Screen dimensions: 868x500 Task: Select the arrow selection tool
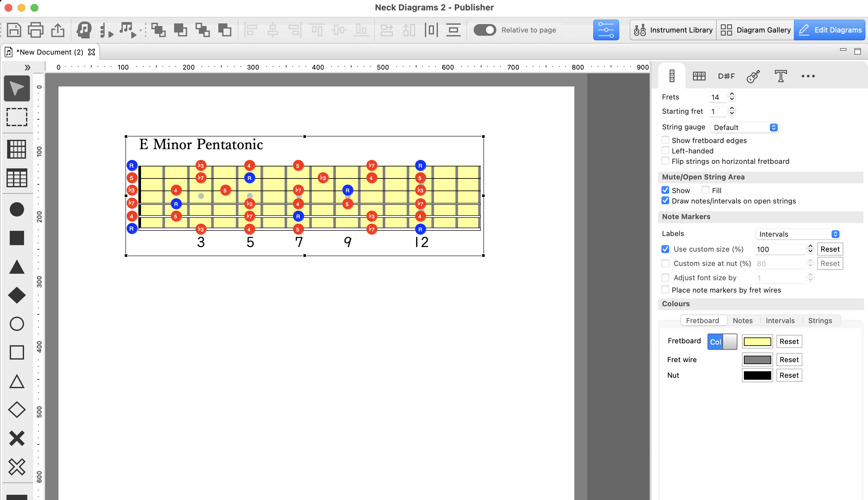[x=17, y=89]
